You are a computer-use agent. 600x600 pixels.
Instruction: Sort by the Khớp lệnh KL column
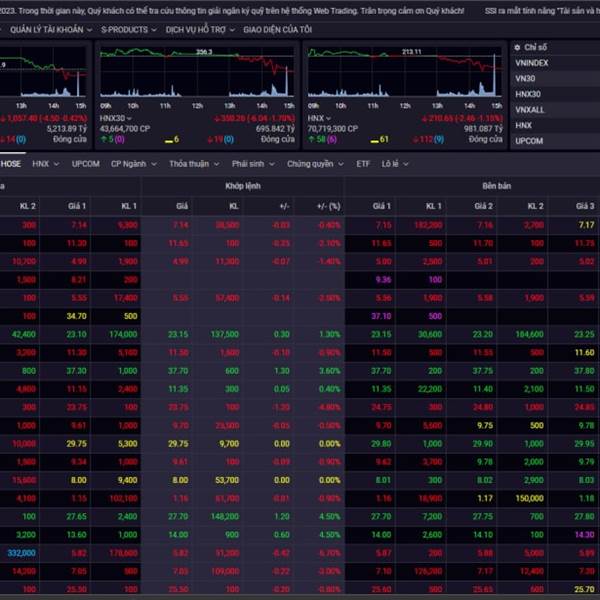coord(234,206)
